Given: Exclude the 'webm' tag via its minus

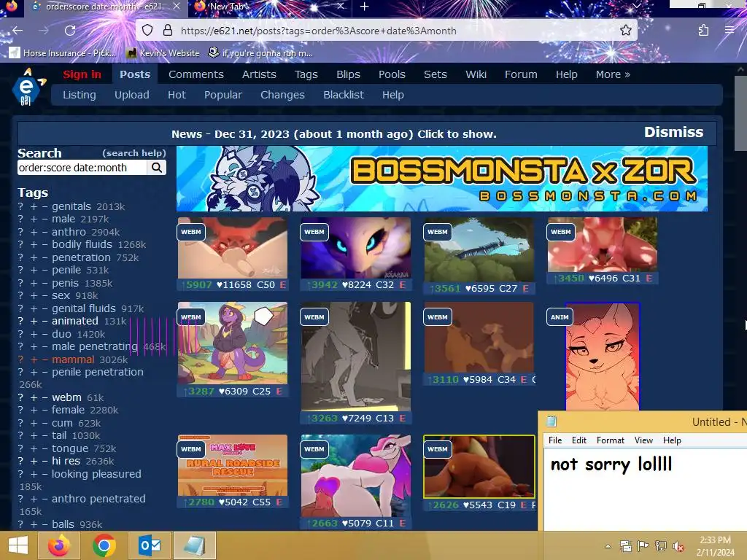Looking at the screenshot, I should pos(44,397).
